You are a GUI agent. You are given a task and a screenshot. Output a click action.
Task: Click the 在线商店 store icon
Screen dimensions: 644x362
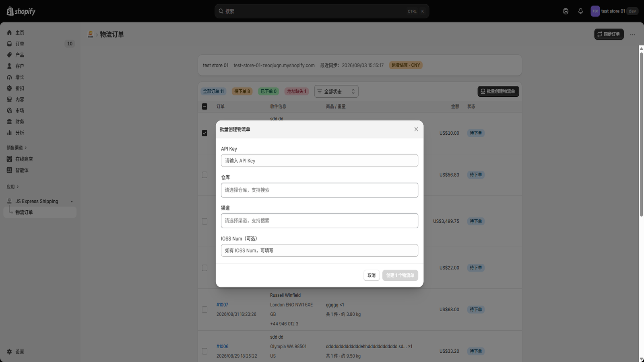[9, 159]
